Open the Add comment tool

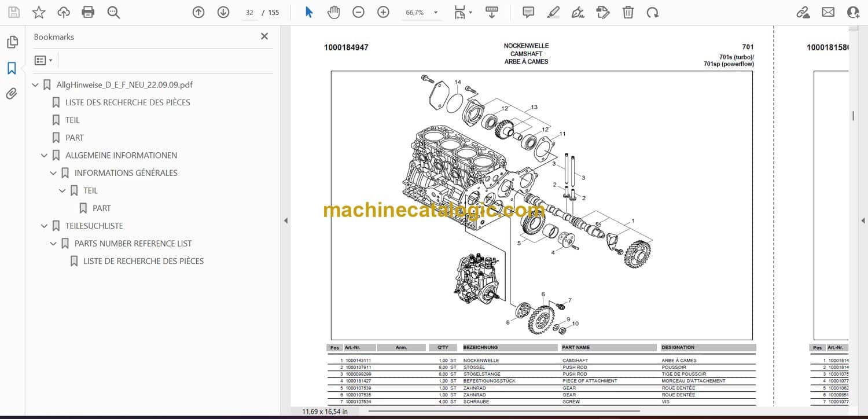click(x=528, y=12)
